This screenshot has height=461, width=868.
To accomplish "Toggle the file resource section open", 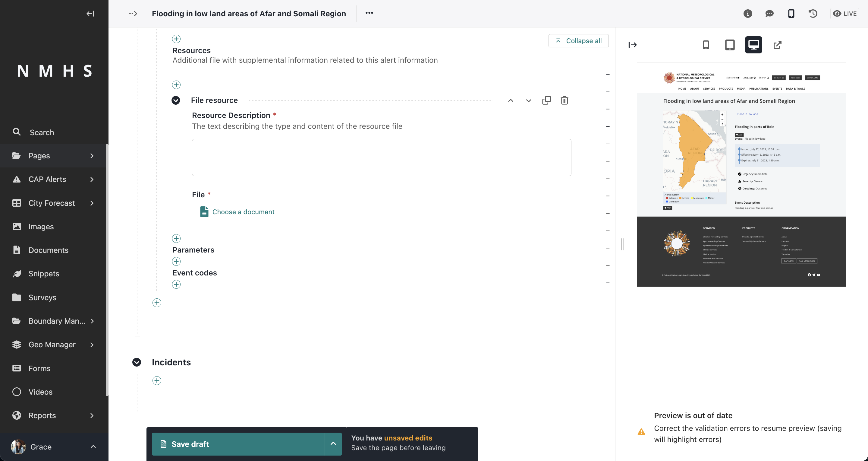I will (176, 100).
